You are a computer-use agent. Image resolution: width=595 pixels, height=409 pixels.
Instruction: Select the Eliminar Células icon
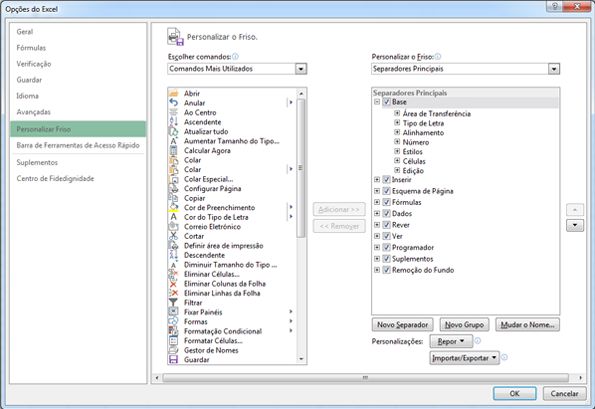[173, 274]
